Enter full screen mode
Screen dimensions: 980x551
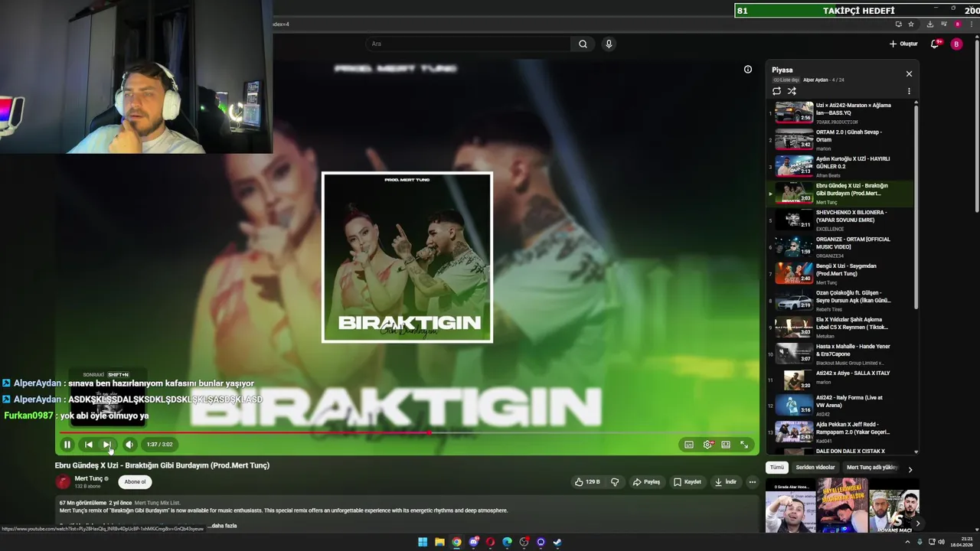(x=744, y=445)
